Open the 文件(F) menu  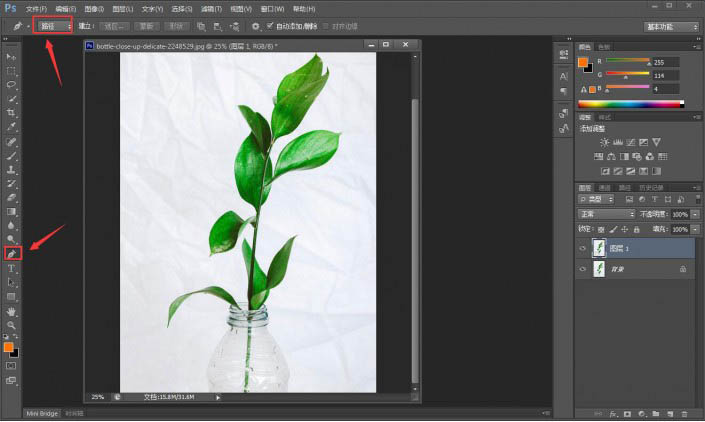click(x=36, y=9)
